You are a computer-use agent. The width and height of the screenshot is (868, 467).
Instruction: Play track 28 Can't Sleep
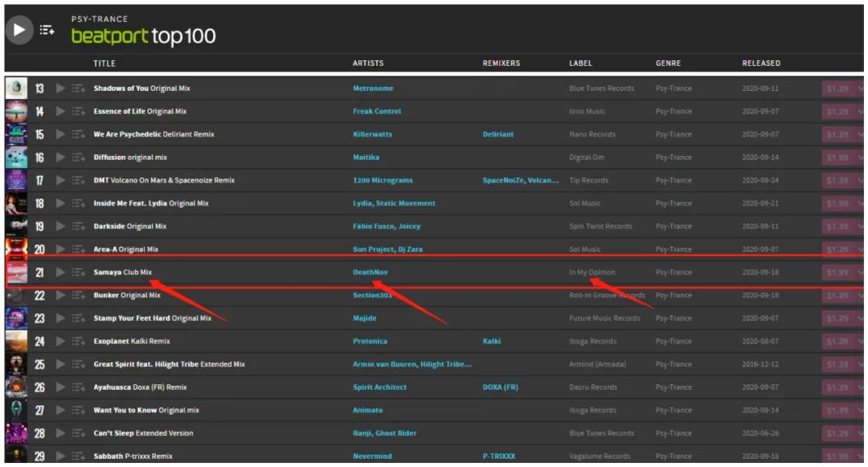coord(60,433)
